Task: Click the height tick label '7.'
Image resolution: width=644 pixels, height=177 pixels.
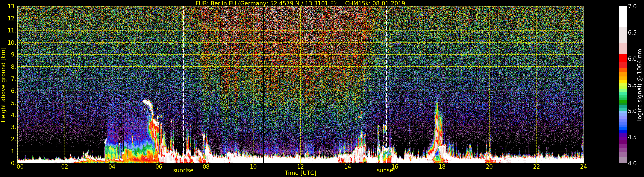Action: tap(14, 79)
